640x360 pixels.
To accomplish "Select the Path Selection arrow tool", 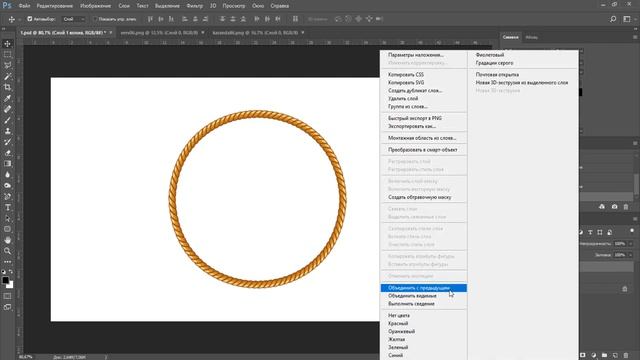I will tap(7, 218).
